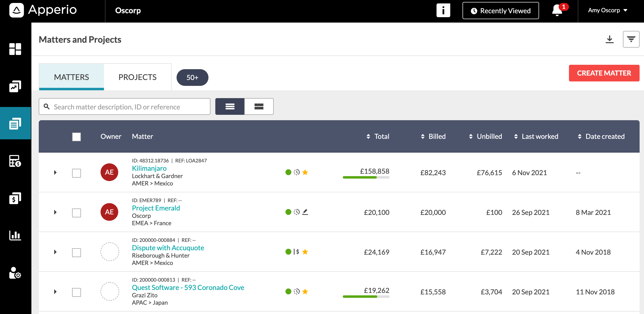
Task: Click the £20,000 billed amount
Action: click(x=433, y=212)
